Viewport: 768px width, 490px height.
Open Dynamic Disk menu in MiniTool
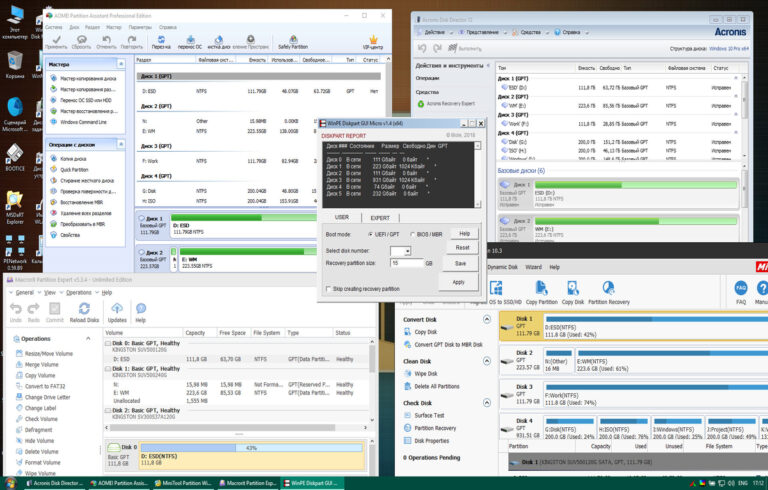pyautogui.click(x=503, y=267)
